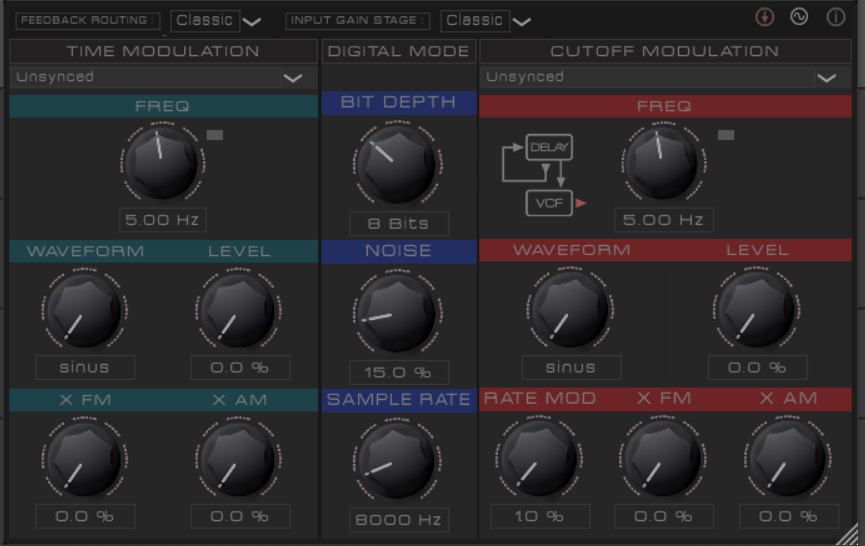Click the VCF box in routing diagram

coord(548,203)
